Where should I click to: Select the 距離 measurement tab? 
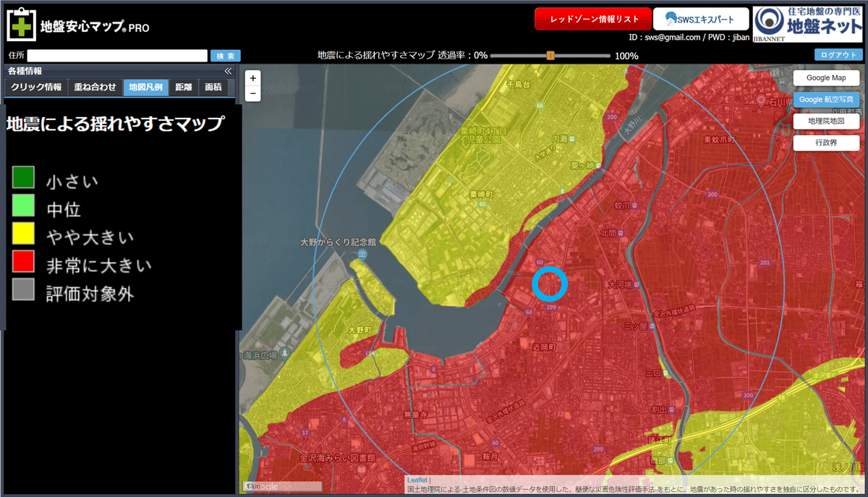click(x=184, y=86)
